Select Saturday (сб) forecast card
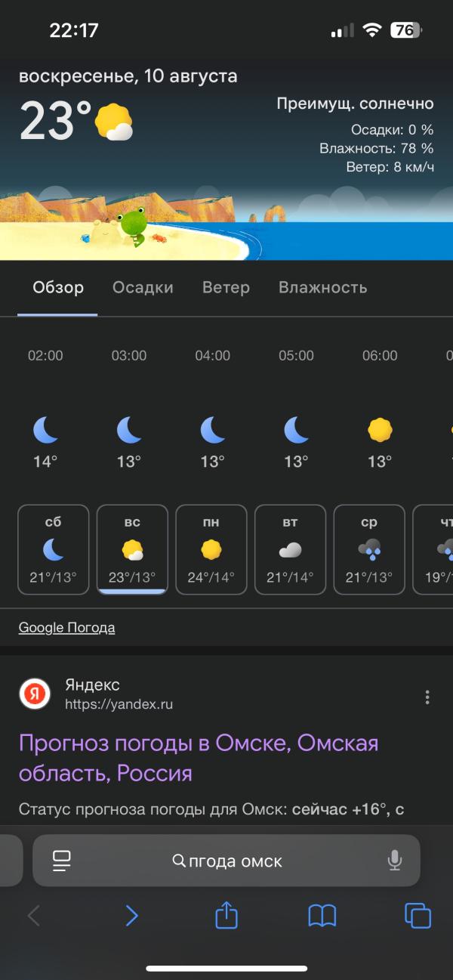Image resolution: width=453 pixels, height=980 pixels. [x=53, y=549]
